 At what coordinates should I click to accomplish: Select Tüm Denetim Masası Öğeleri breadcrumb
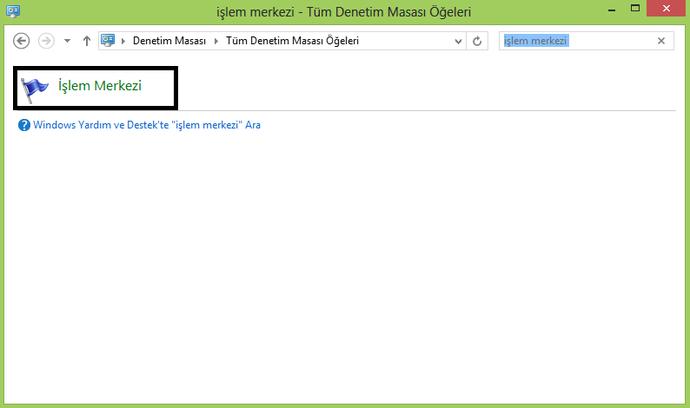point(292,40)
